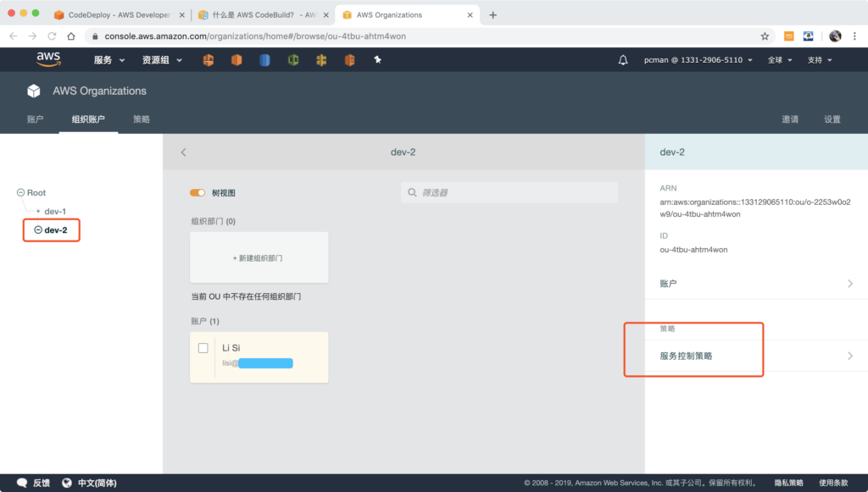
Task: Open the 使用条款 link
Action: [x=834, y=483]
